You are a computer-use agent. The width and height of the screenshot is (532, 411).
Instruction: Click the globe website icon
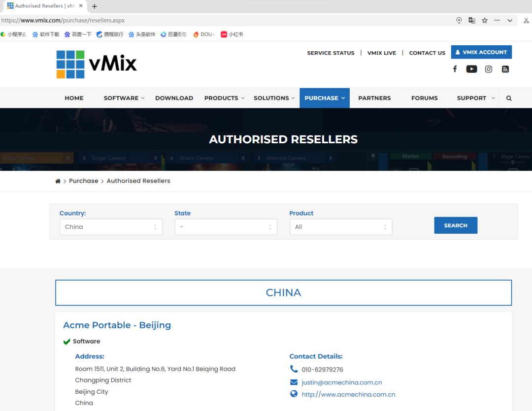click(x=294, y=394)
